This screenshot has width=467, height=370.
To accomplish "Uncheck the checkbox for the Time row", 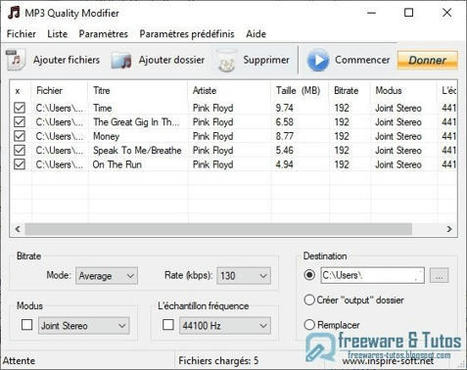I will click(19, 108).
